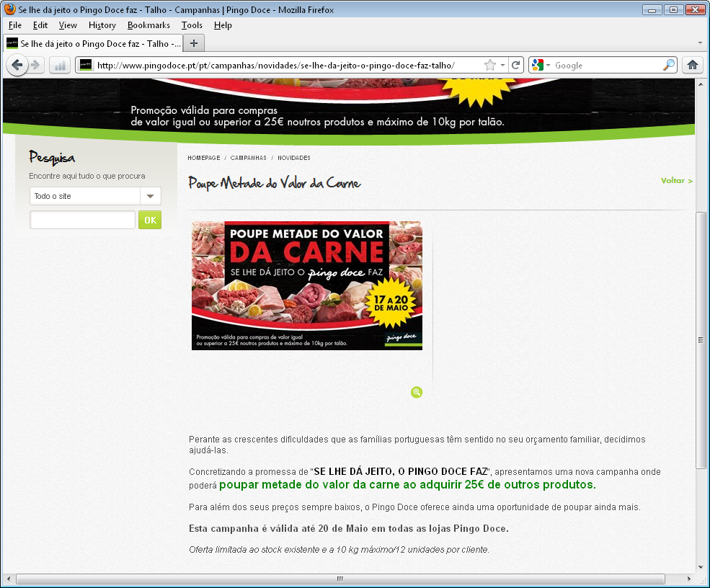Open CAMPANHAS breadcrumb link
The height and width of the screenshot is (588, 710).
pyautogui.click(x=248, y=158)
